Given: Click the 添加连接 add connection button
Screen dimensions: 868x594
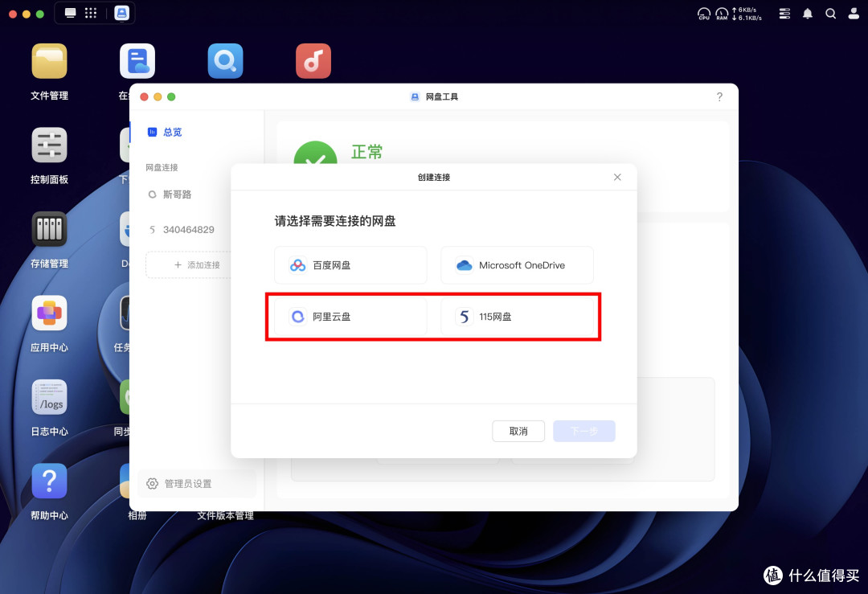Looking at the screenshot, I should click(188, 265).
